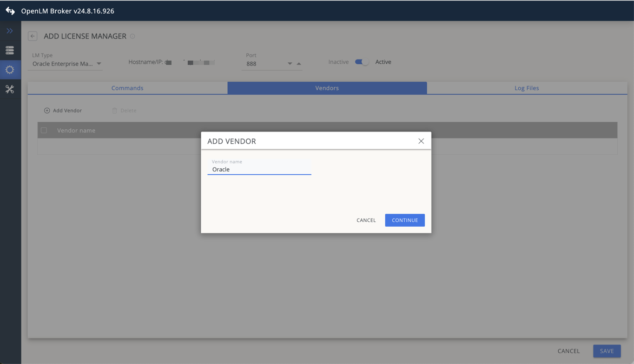The height and width of the screenshot is (364, 634).
Task: Click the OpenLM Broker logo icon
Action: point(10,11)
